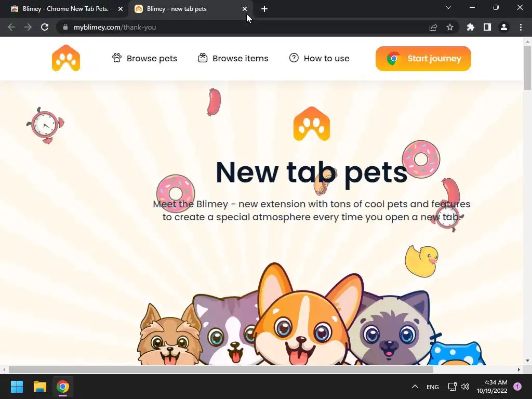Open the How to use link
The width and height of the screenshot is (532, 399).
320,58
